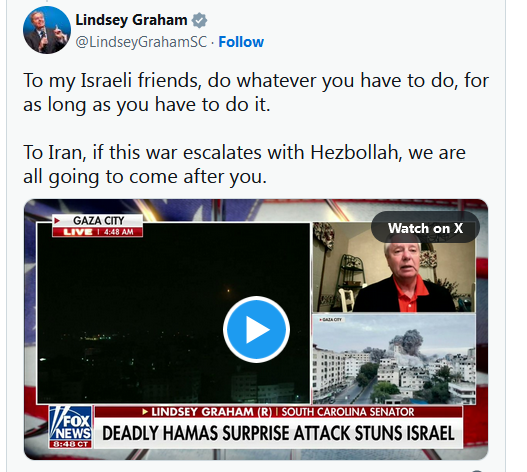Image resolution: width=527 pixels, height=472 pixels.
Task: Click the Fox News logo in the video
Action: (x=70, y=427)
